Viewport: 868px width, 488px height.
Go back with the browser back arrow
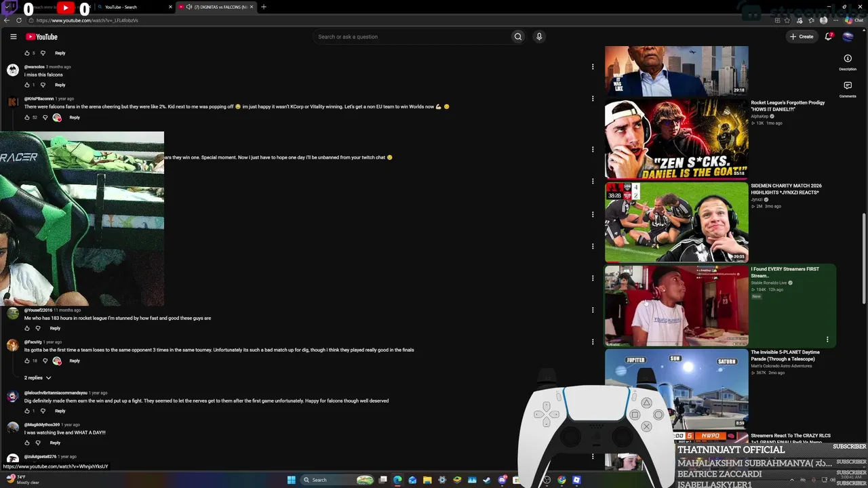[x=7, y=20]
